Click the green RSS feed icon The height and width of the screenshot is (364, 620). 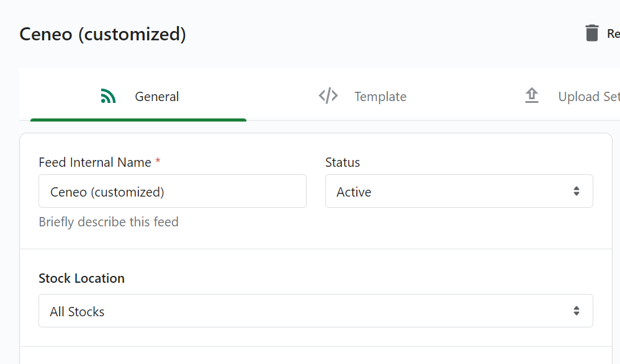tap(108, 96)
